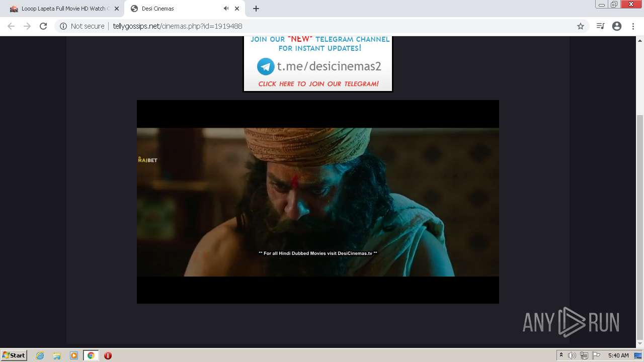
Task: Click the Telegram logo icon
Action: (266, 66)
